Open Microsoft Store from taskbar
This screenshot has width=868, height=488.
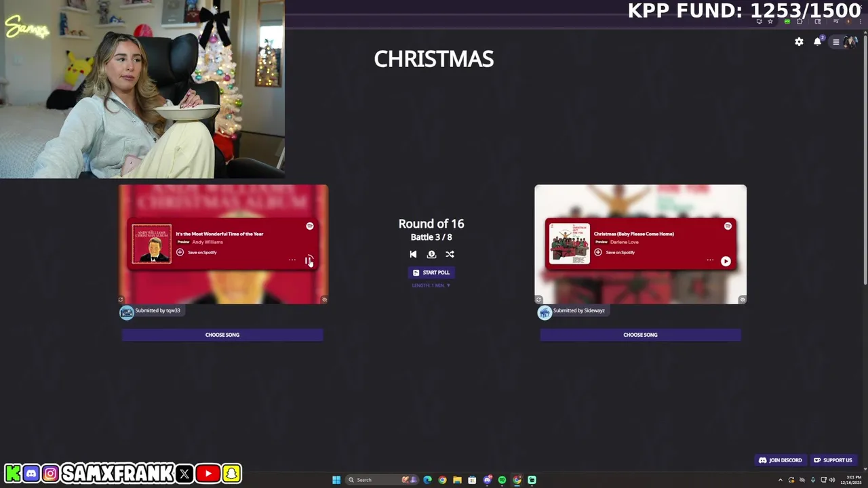[x=472, y=480]
